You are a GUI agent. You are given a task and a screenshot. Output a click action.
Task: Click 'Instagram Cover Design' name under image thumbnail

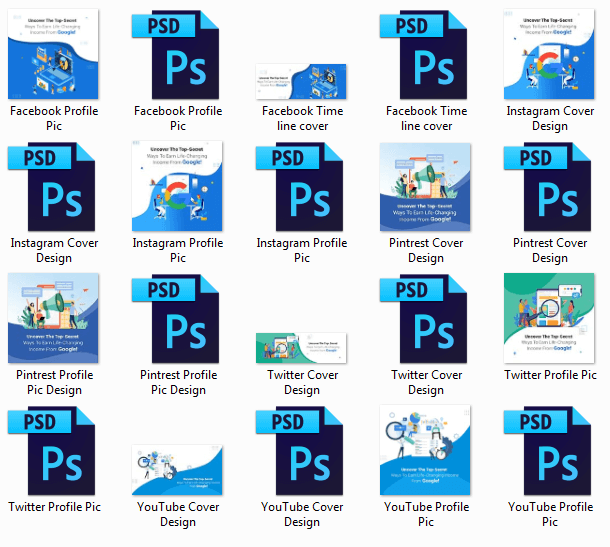[550, 118]
